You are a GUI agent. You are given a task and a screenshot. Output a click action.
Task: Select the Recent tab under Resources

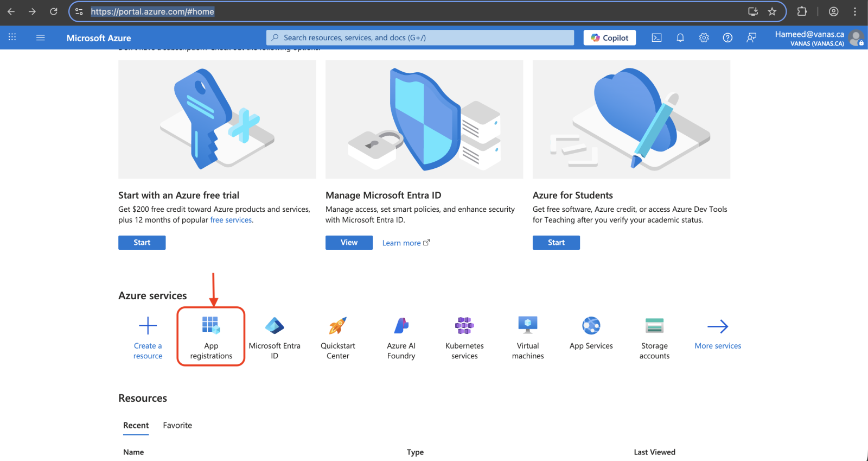[136, 426]
